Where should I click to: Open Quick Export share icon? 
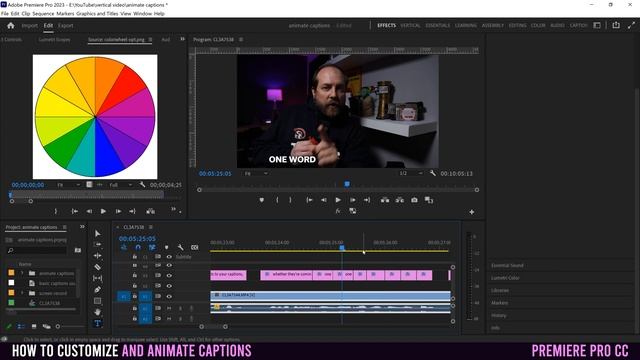616,25
